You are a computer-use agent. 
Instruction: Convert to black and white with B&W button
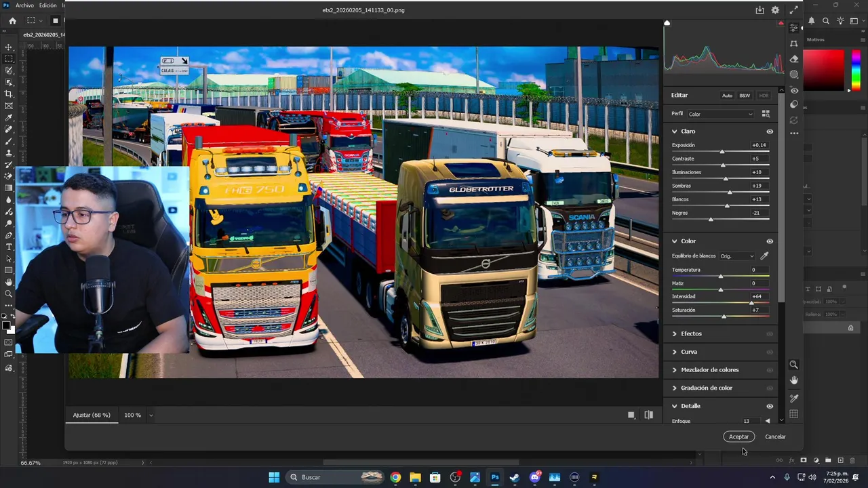tap(745, 96)
